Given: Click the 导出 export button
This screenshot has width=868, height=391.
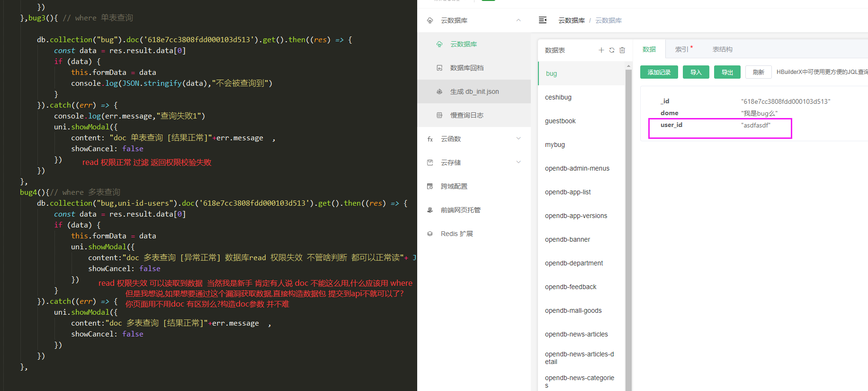Looking at the screenshot, I should pos(727,72).
